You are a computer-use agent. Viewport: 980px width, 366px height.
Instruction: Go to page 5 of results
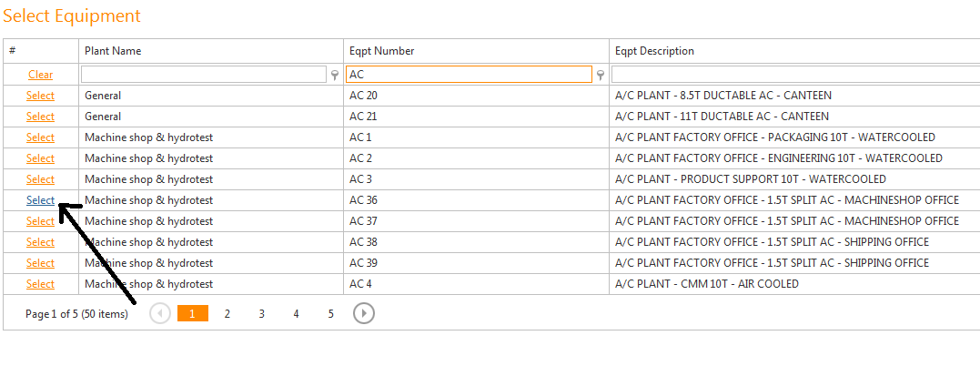point(331,313)
